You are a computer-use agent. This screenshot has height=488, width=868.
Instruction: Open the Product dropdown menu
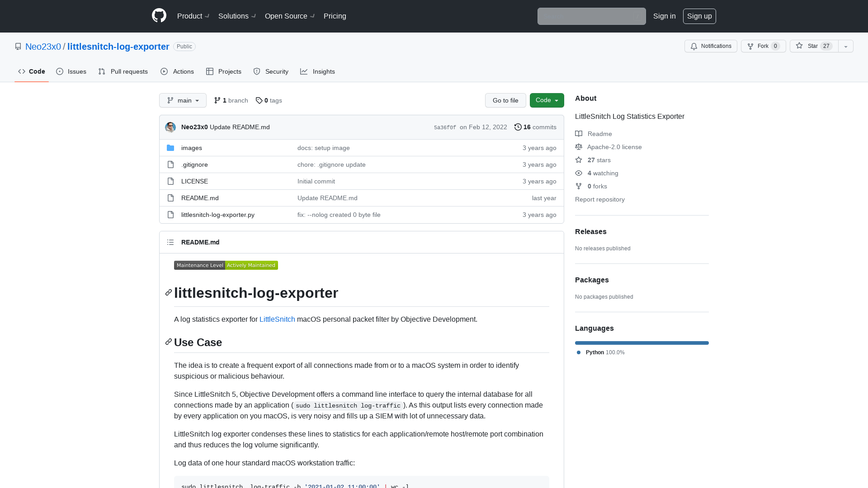point(193,16)
